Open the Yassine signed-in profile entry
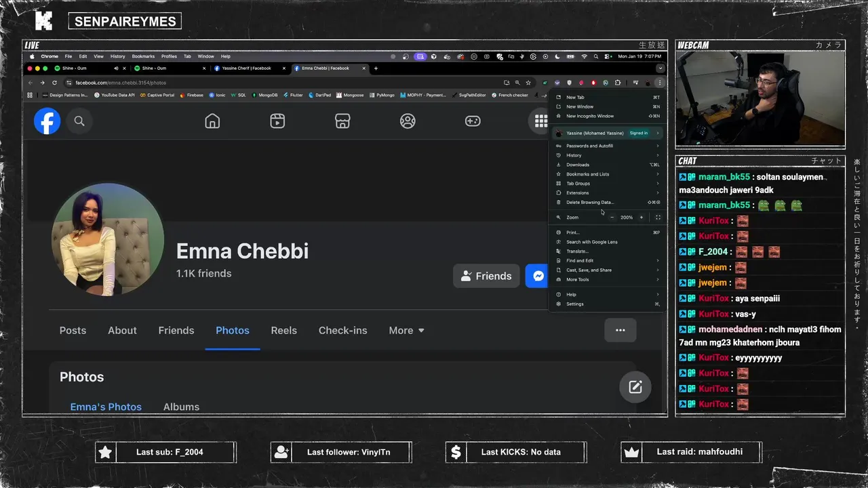Image resolution: width=868 pixels, height=488 pixels. [607, 133]
